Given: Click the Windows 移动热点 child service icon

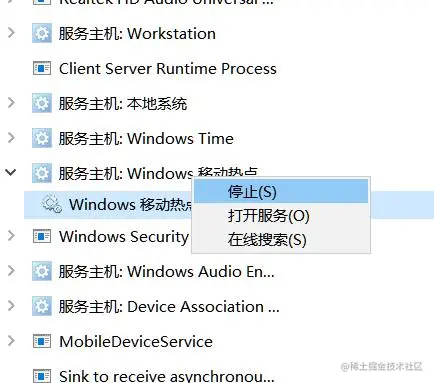Looking at the screenshot, I should point(52,204).
